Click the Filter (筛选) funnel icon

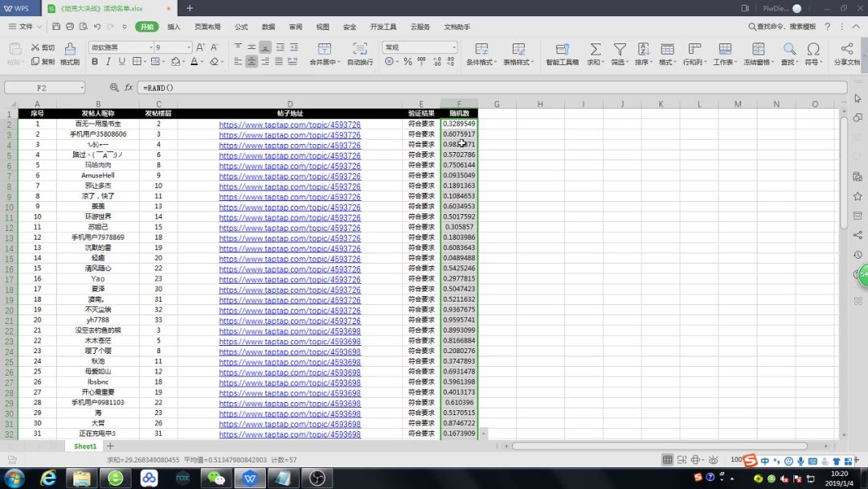tap(619, 50)
